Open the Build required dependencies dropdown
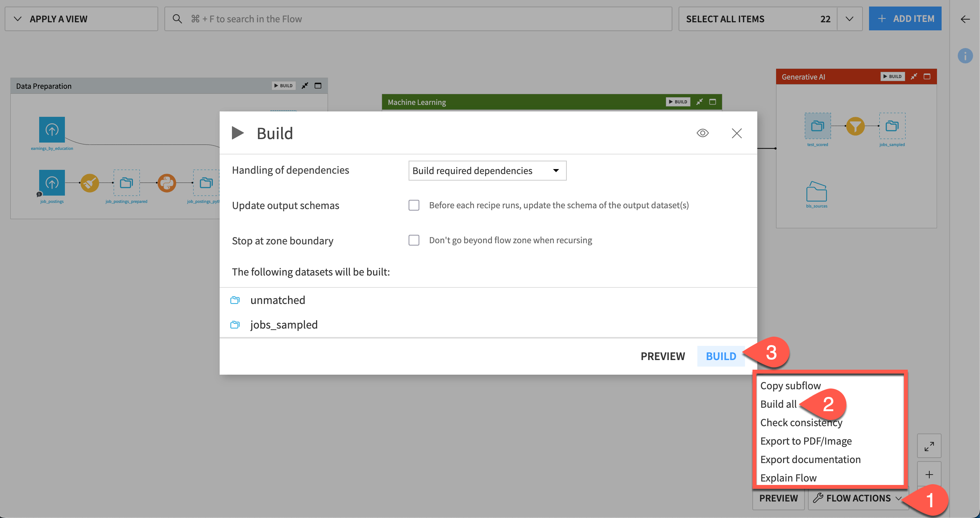The image size is (980, 518). pos(487,171)
